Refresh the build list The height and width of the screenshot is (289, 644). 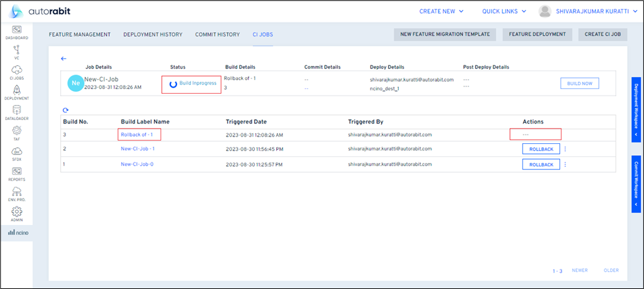point(65,110)
